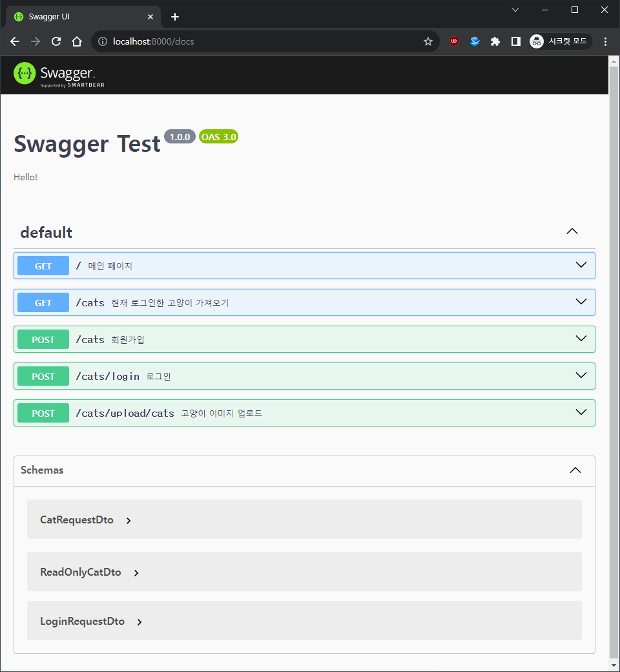Open the incognito 시크릿 모드 profile button
This screenshot has width=620, height=672.
pyautogui.click(x=561, y=41)
